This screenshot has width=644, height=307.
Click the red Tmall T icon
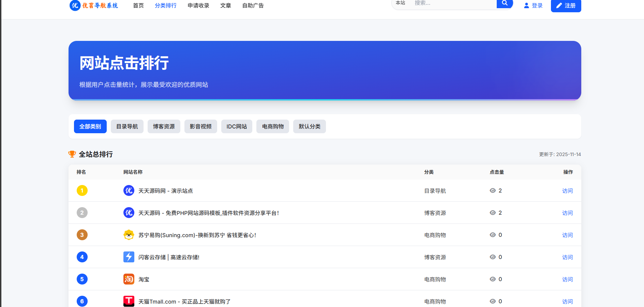tap(129, 301)
